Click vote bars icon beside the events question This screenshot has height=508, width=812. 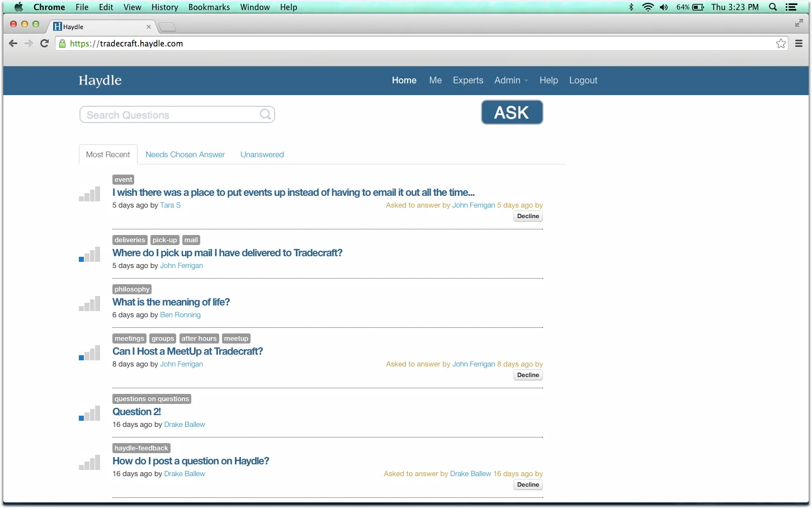tap(89, 194)
